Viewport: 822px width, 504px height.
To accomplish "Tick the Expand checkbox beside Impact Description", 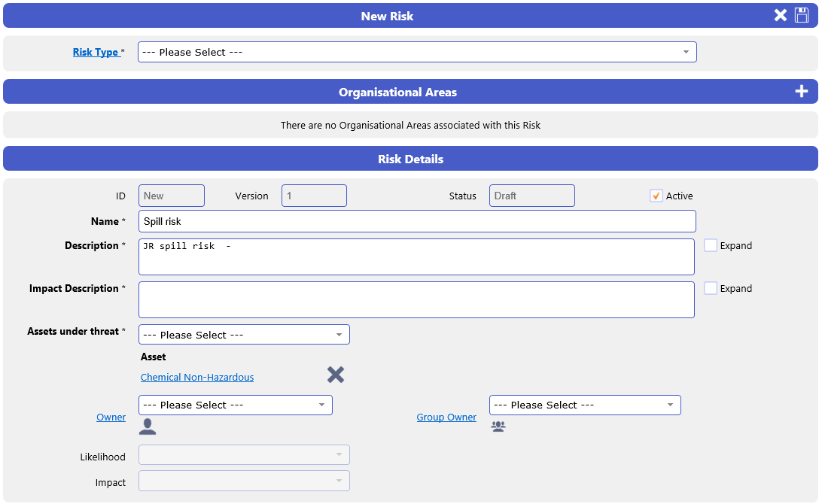I will click(711, 288).
